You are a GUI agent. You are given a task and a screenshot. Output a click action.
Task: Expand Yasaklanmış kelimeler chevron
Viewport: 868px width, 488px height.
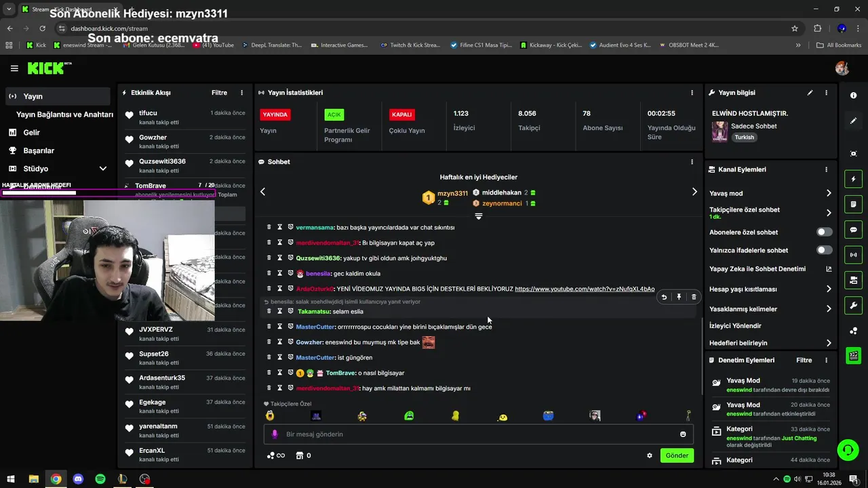click(829, 309)
